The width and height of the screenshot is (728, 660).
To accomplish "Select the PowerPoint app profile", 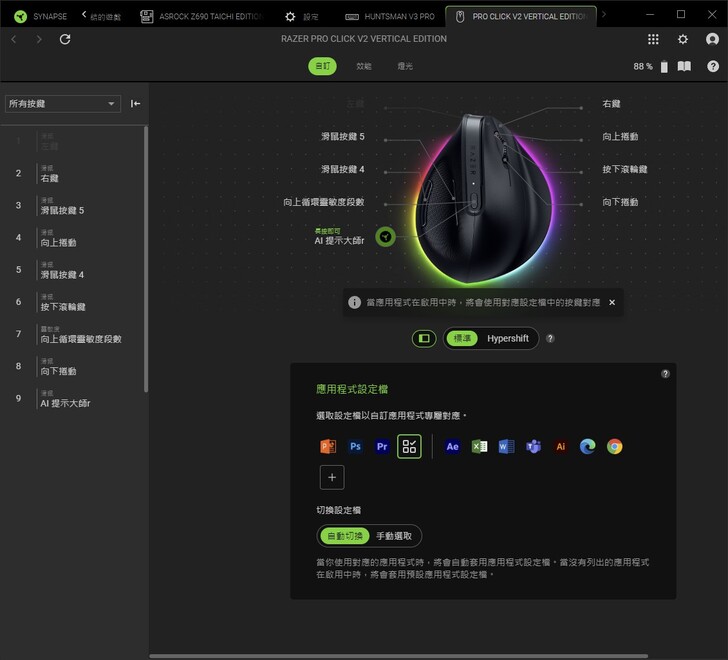I will (x=328, y=446).
